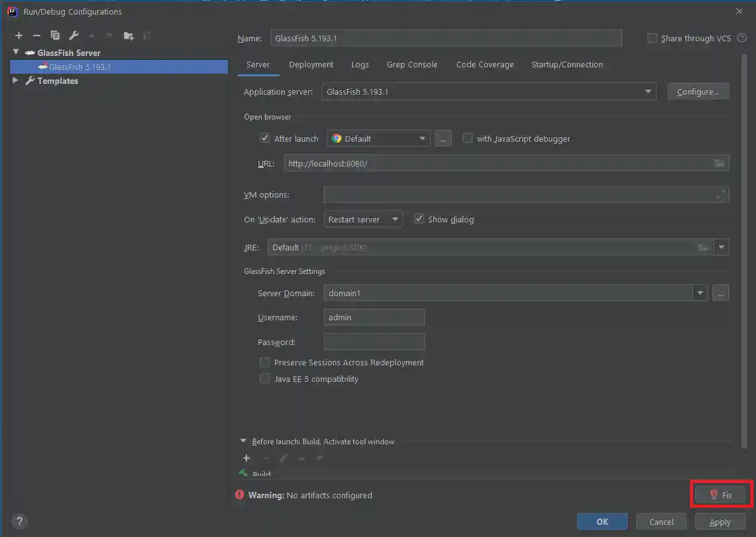Image resolution: width=756 pixels, height=537 pixels.
Task: Open the Startup/Connection tab
Action: (567, 64)
